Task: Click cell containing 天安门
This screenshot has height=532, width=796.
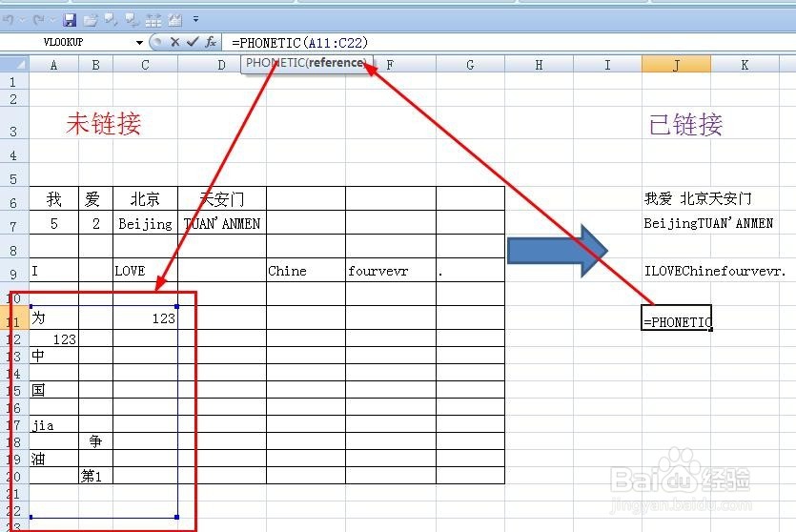Action: click(x=222, y=198)
